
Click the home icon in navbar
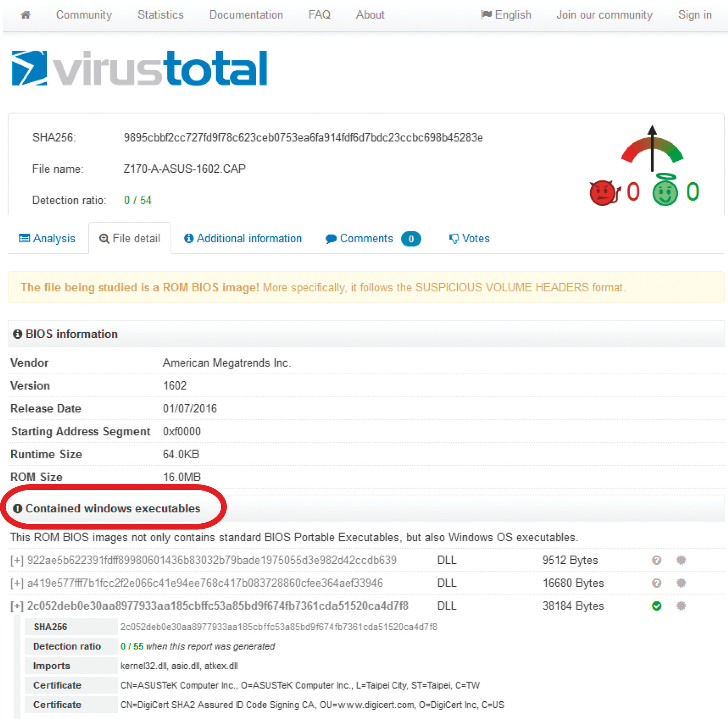(26, 15)
